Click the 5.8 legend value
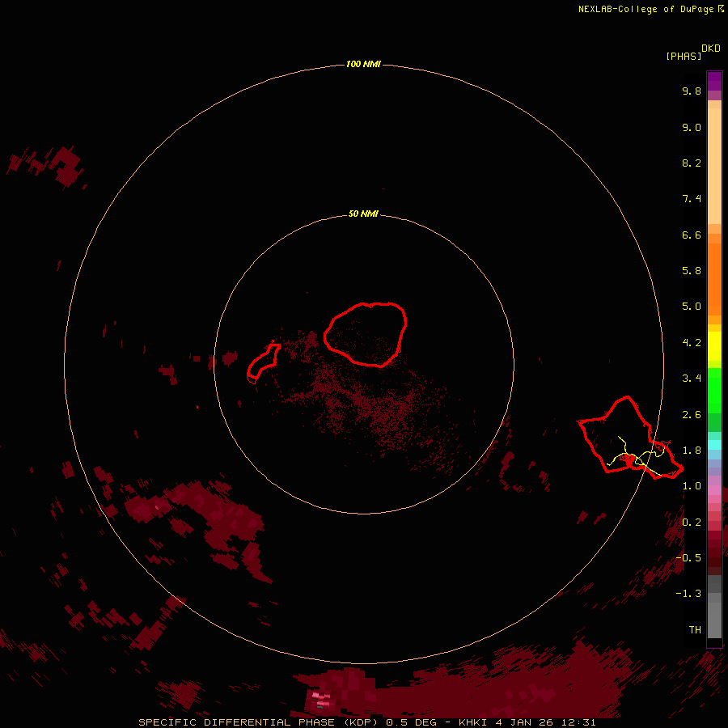Viewport: 728px width, 728px height. 692,271
